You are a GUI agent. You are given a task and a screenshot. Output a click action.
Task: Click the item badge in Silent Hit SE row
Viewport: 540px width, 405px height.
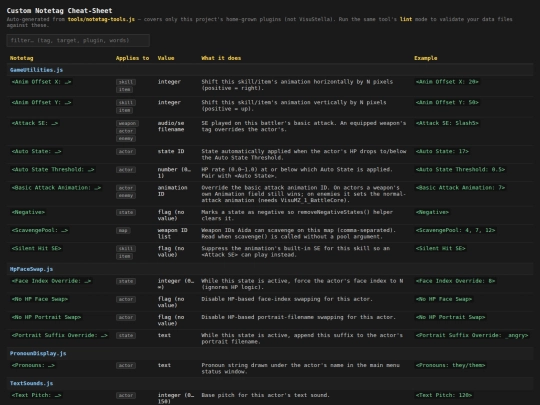(124, 256)
